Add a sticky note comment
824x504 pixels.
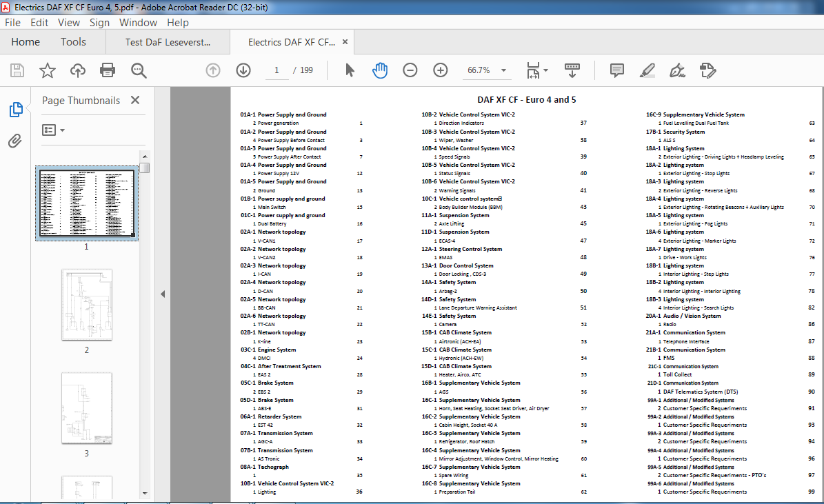[x=617, y=70]
